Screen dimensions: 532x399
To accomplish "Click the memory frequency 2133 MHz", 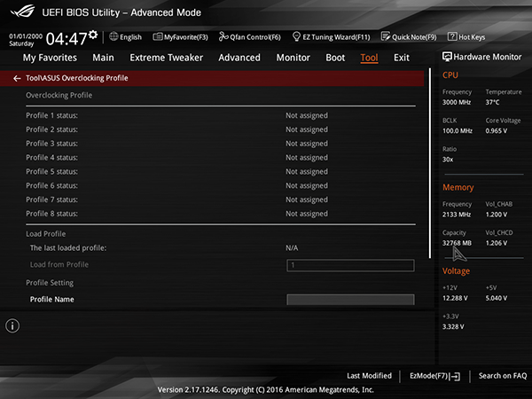I will (457, 215).
